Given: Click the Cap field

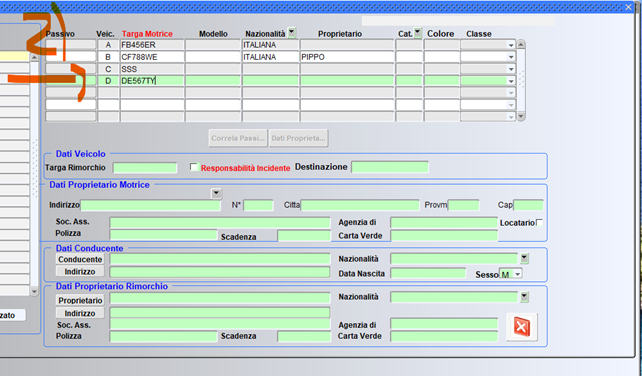Looking at the screenshot, I should [528, 205].
